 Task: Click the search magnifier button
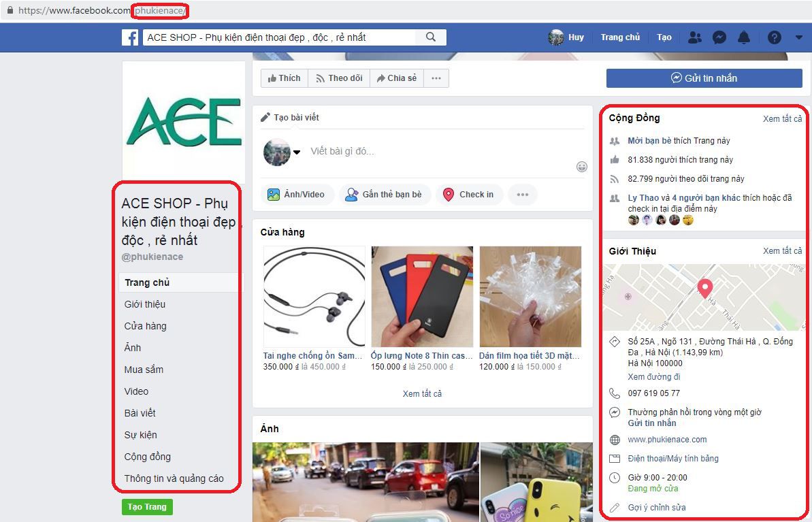tap(431, 37)
